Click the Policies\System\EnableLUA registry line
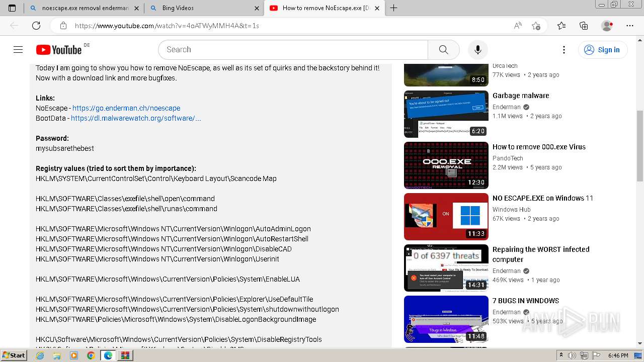The height and width of the screenshot is (362, 644). point(168,279)
